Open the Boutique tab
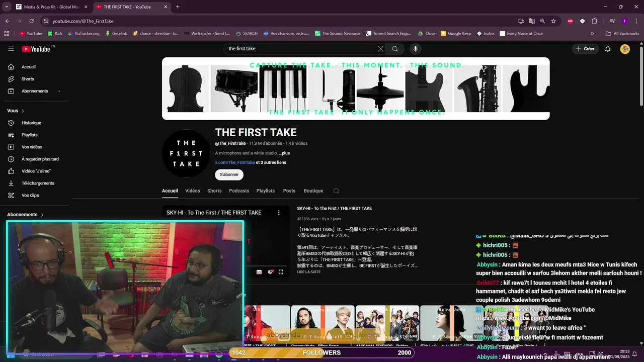The image size is (644, 362). pyautogui.click(x=313, y=191)
